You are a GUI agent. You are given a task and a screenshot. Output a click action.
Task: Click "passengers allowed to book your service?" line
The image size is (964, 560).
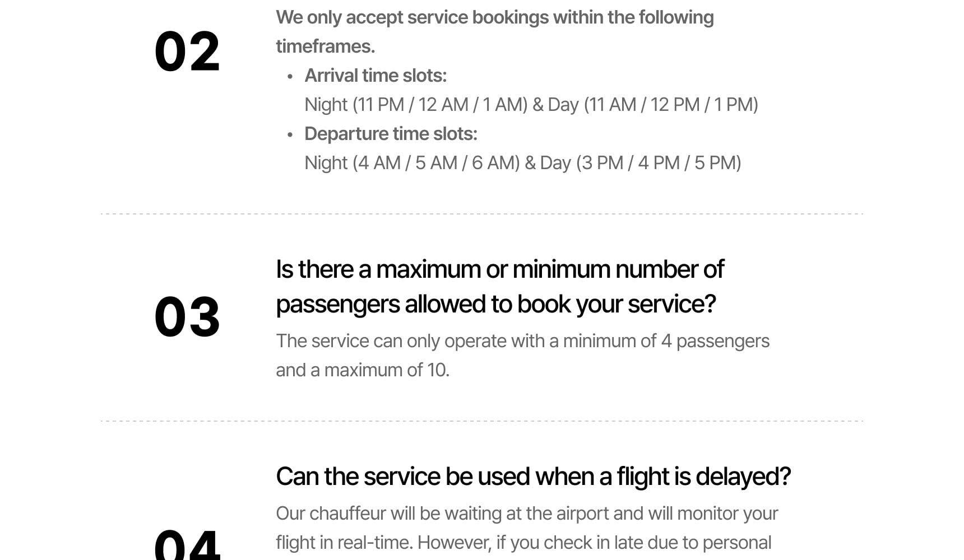[x=495, y=305]
